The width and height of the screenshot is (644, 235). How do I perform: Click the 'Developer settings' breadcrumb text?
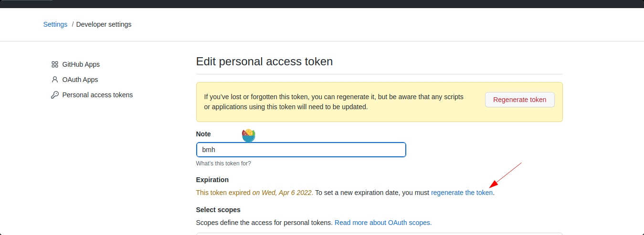pyautogui.click(x=104, y=24)
